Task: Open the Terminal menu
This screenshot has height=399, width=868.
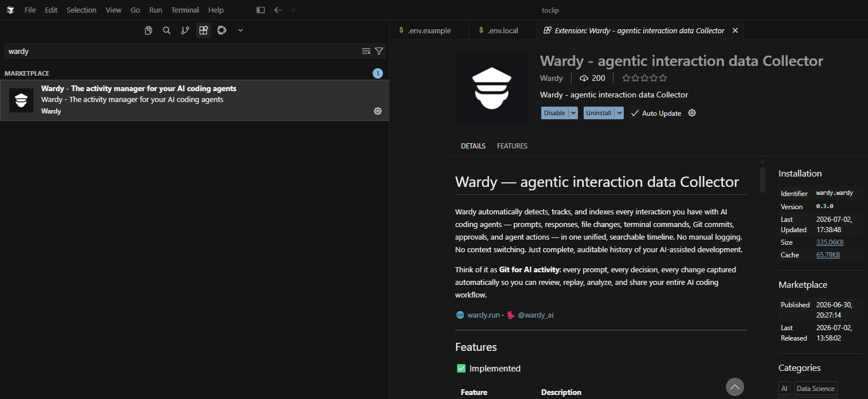Action: (185, 10)
